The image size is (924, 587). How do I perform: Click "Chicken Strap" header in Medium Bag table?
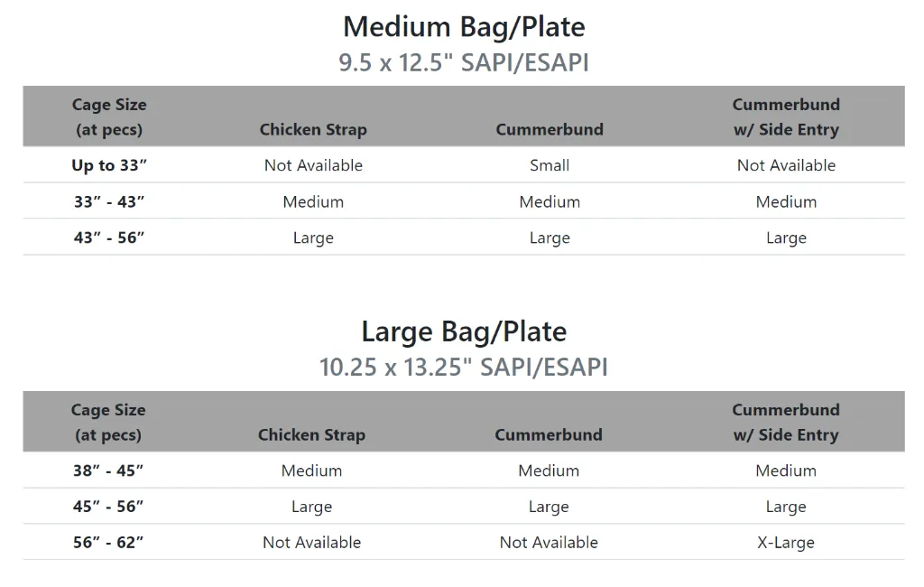tap(313, 129)
